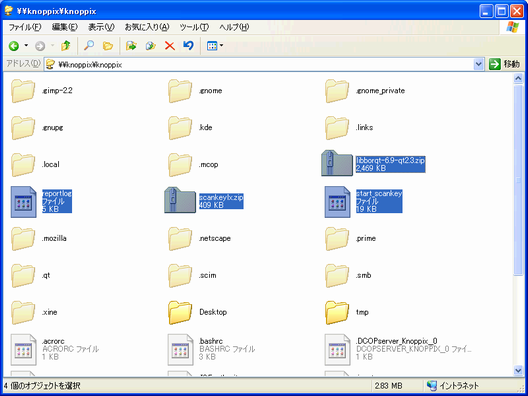This screenshot has height=396, width=528.
Task: Open the Back button history dropdown
Action: (26, 46)
